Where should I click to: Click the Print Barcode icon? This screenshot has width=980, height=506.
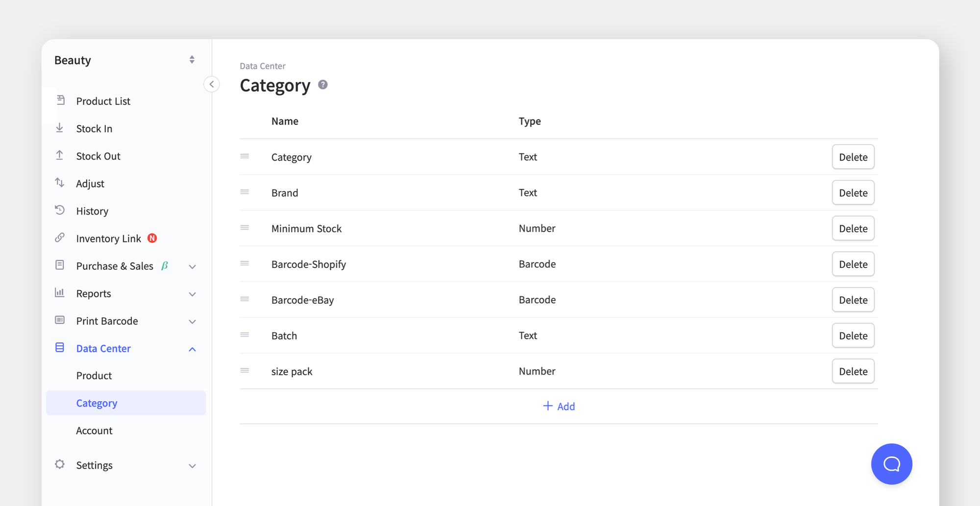(x=60, y=320)
